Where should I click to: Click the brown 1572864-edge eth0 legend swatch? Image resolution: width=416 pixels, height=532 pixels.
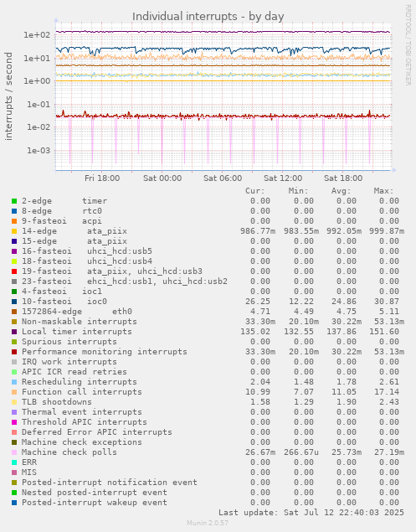tap(14, 312)
